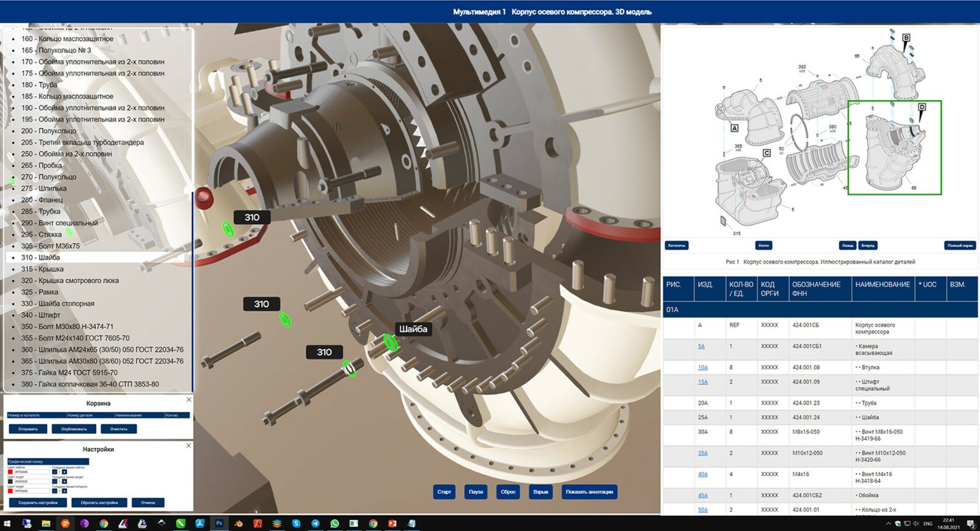Screen dimensions: 980x531
Task: Open part link 10A in the table
Action: click(x=703, y=368)
